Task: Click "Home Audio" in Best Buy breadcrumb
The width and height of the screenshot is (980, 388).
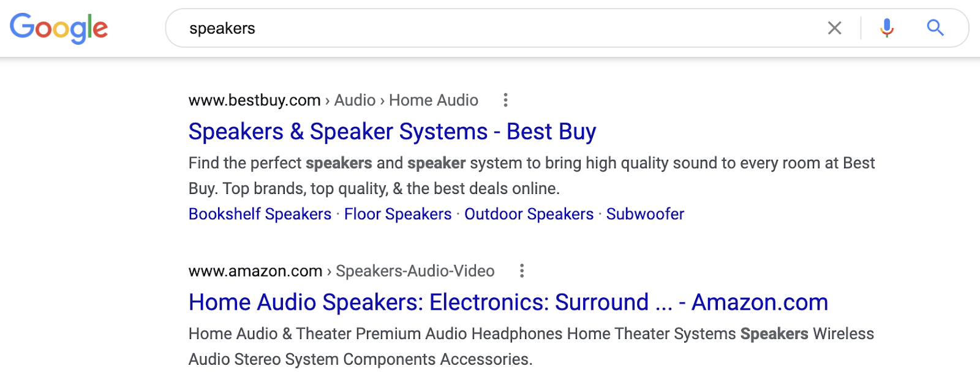Action: pos(434,100)
